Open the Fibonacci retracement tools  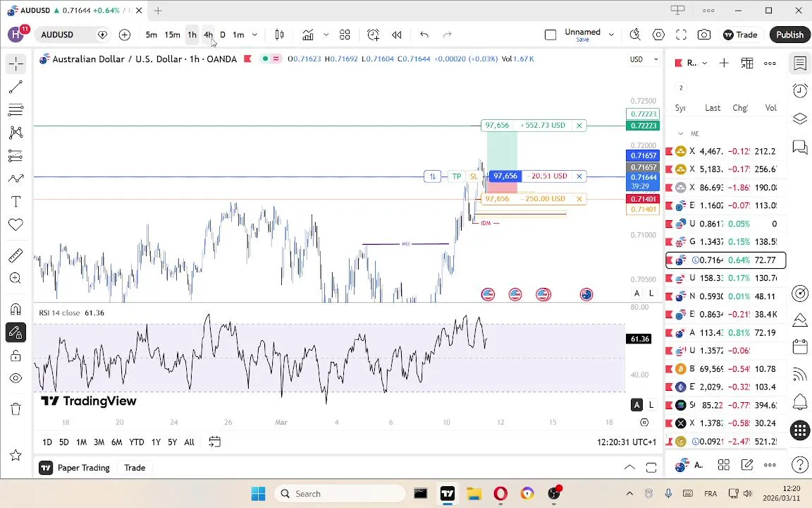coord(16,110)
